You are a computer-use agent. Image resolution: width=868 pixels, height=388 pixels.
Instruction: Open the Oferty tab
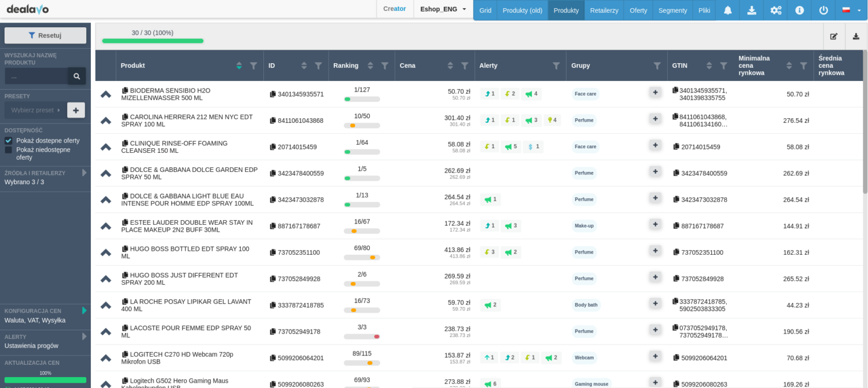(x=638, y=10)
